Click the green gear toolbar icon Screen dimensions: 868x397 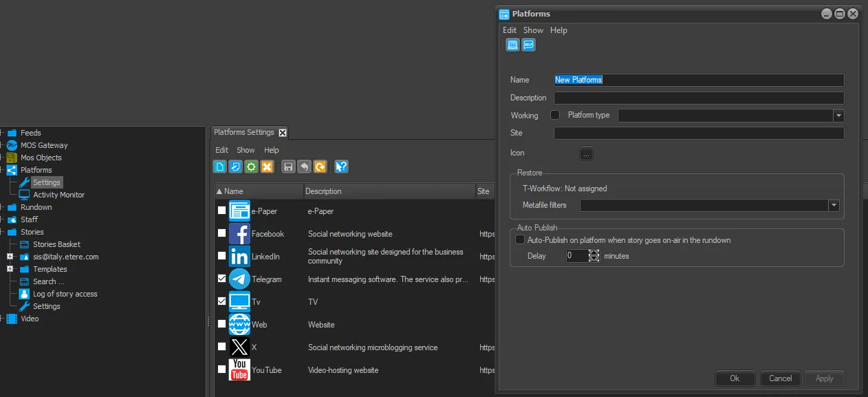251,167
